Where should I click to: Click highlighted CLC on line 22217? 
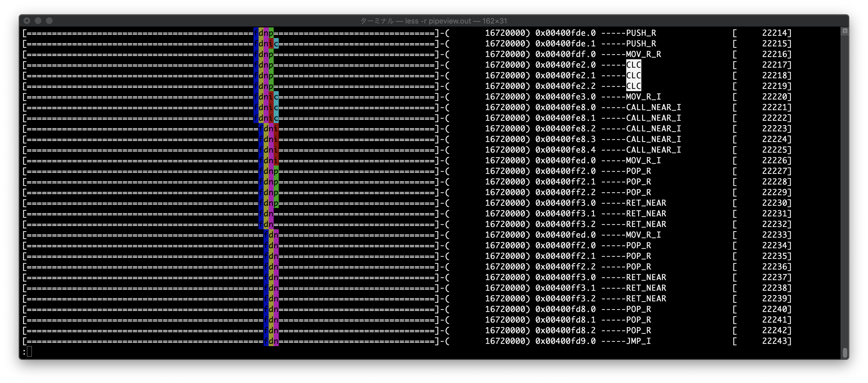(x=633, y=65)
